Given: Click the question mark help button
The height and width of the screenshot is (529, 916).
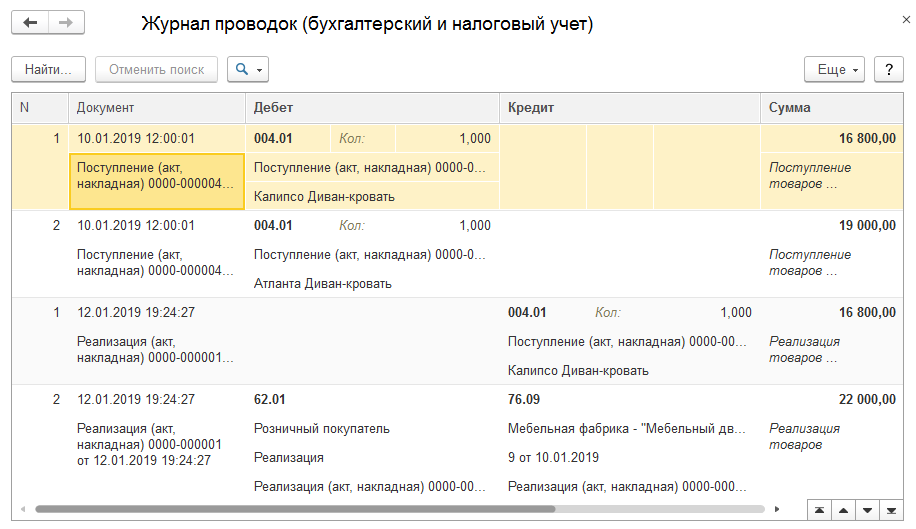Looking at the screenshot, I should tap(888, 69).
